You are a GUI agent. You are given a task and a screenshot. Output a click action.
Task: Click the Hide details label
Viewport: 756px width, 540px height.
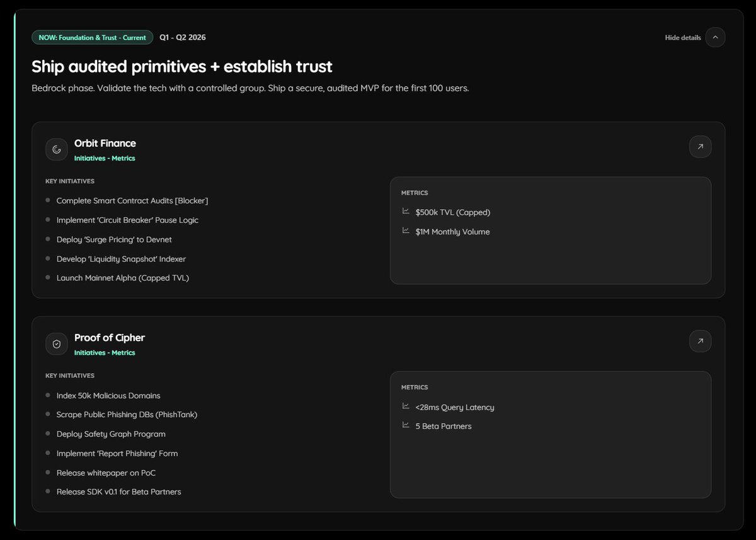pos(683,38)
